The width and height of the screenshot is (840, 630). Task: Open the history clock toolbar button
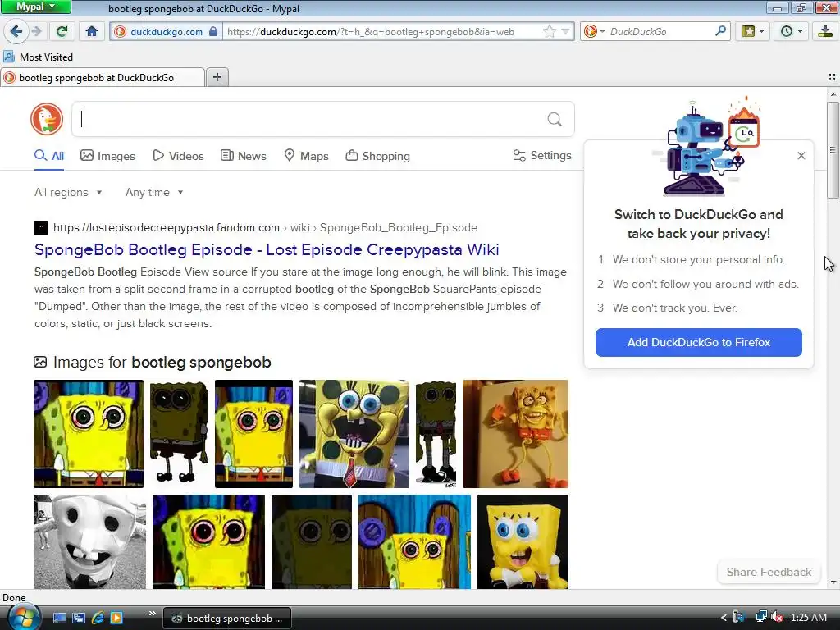pyautogui.click(x=791, y=32)
